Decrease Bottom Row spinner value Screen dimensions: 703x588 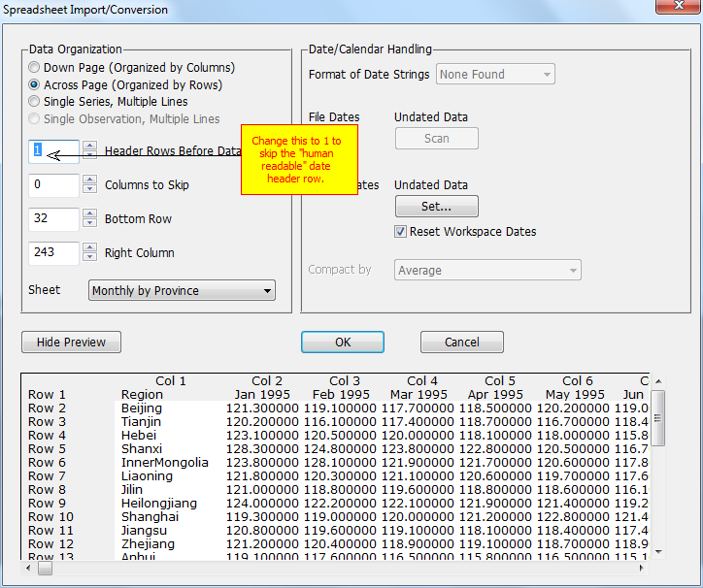89,223
